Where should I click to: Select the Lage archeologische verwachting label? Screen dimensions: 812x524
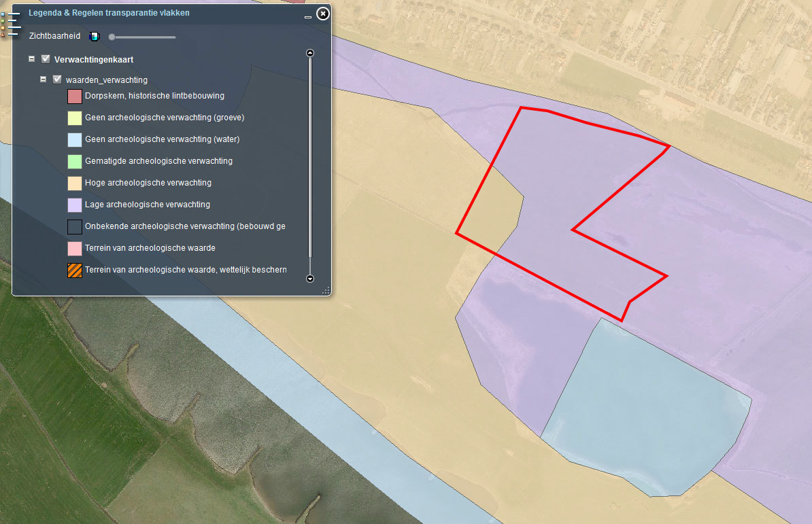(x=147, y=205)
